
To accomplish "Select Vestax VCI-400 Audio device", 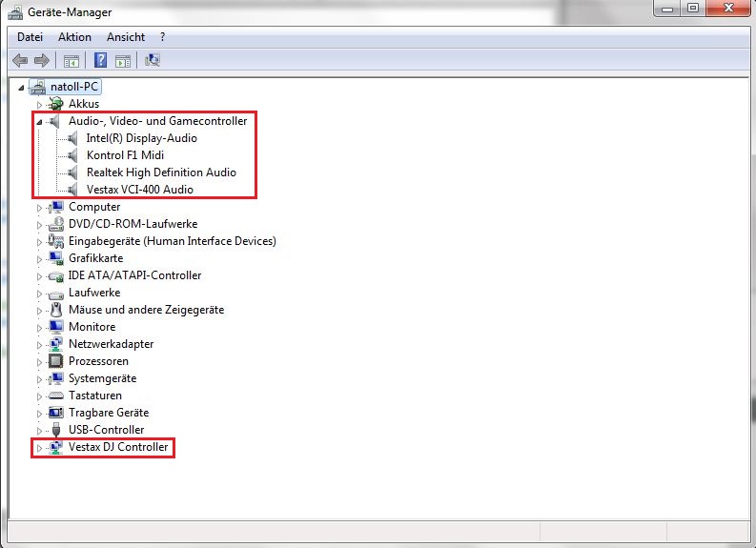I will point(140,190).
